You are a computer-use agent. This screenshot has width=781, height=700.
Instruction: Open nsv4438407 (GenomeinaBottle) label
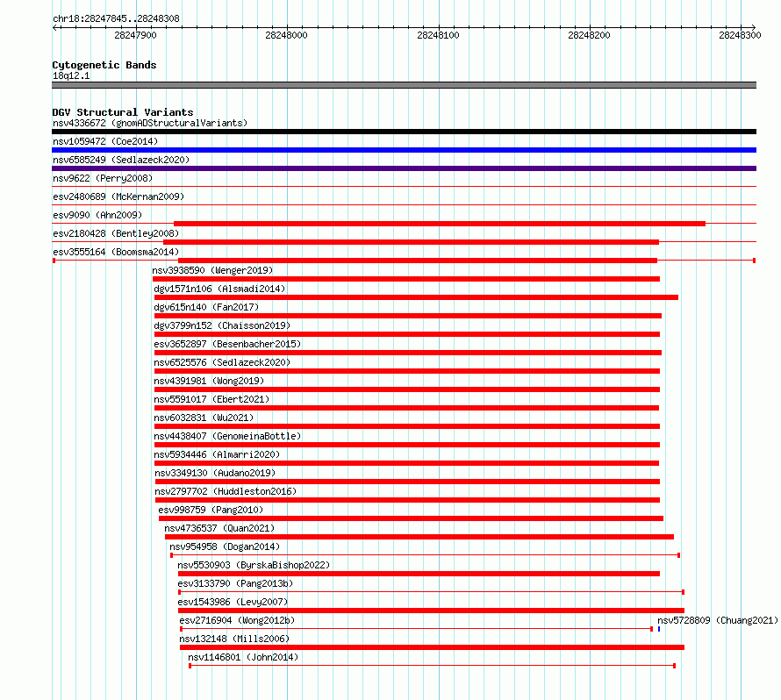(227, 436)
